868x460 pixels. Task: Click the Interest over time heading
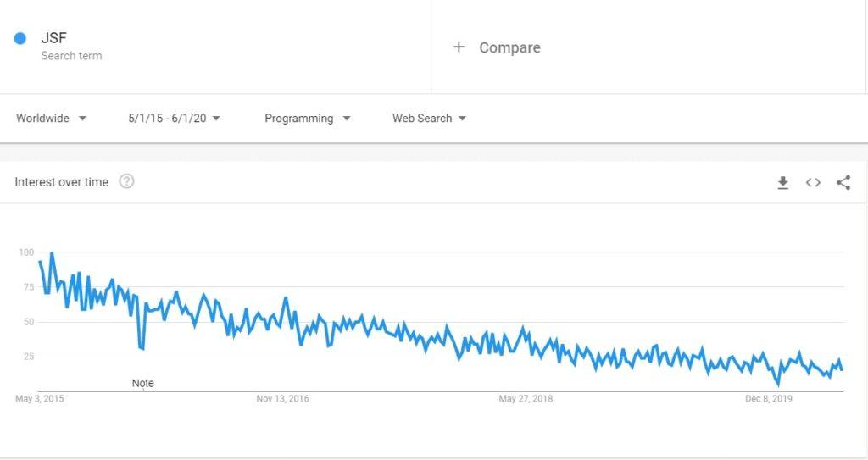coord(61,182)
